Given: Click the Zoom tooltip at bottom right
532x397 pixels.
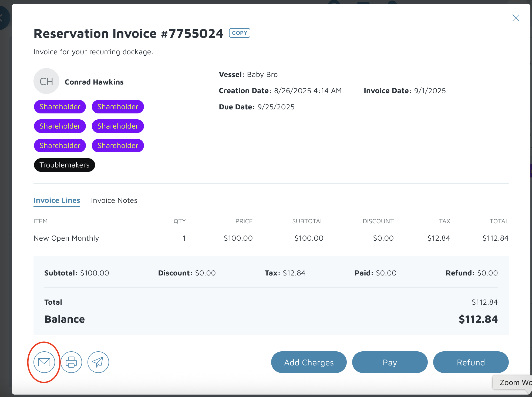Looking at the screenshot, I should (513, 382).
